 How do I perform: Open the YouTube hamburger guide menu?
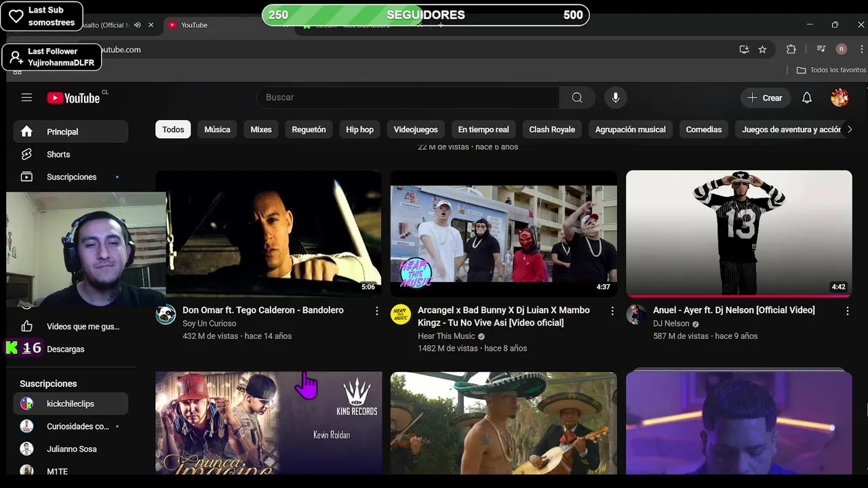pyautogui.click(x=26, y=98)
